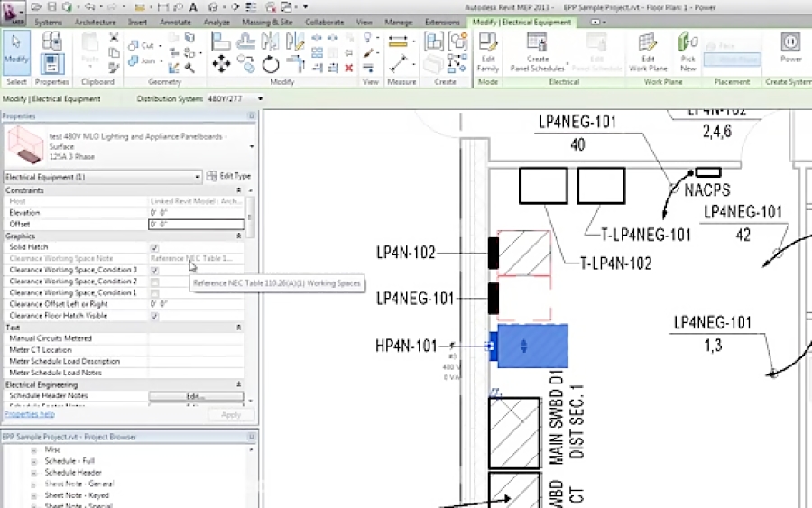This screenshot has height=508, width=812.
Task: Open the Revit application menu button
Action: pyautogui.click(x=13, y=13)
